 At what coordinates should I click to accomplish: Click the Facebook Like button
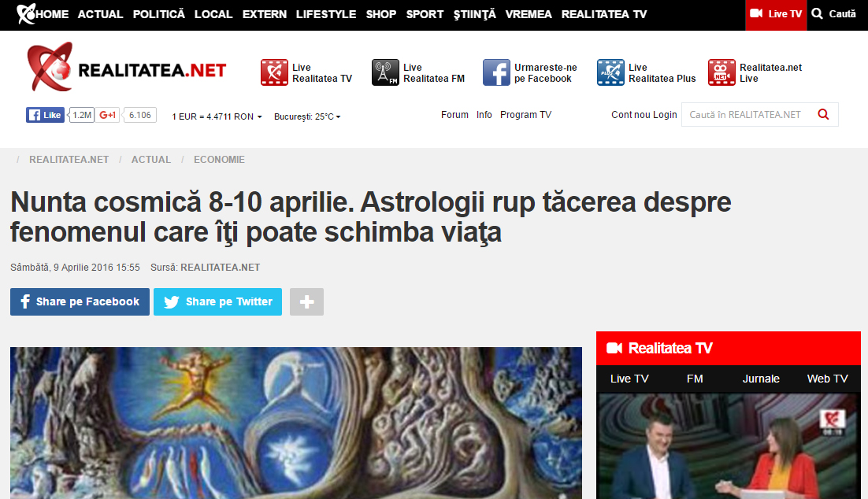tap(45, 115)
